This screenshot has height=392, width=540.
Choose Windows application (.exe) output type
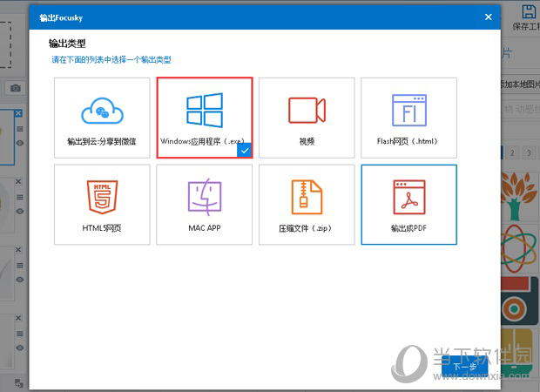(x=205, y=118)
